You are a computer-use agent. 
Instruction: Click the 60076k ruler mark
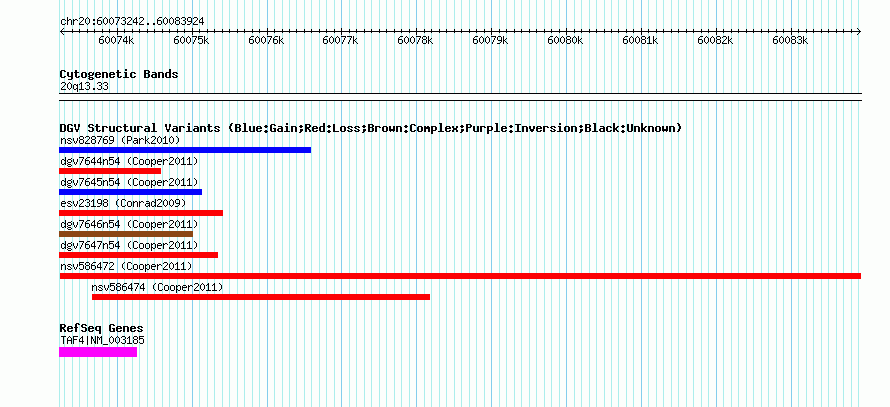point(266,40)
